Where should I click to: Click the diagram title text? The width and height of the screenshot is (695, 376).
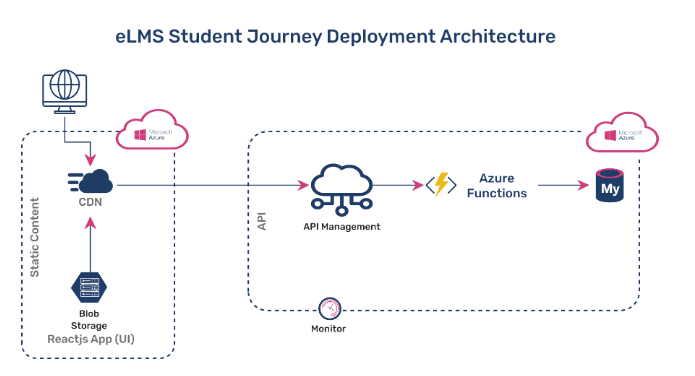(x=336, y=36)
